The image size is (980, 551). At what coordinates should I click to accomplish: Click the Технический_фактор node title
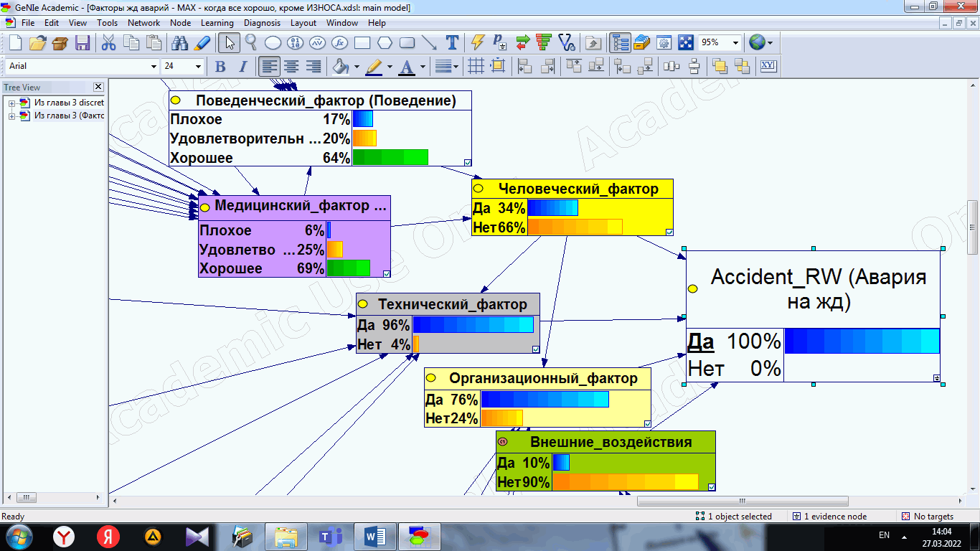pyautogui.click(x=452, y=304)
